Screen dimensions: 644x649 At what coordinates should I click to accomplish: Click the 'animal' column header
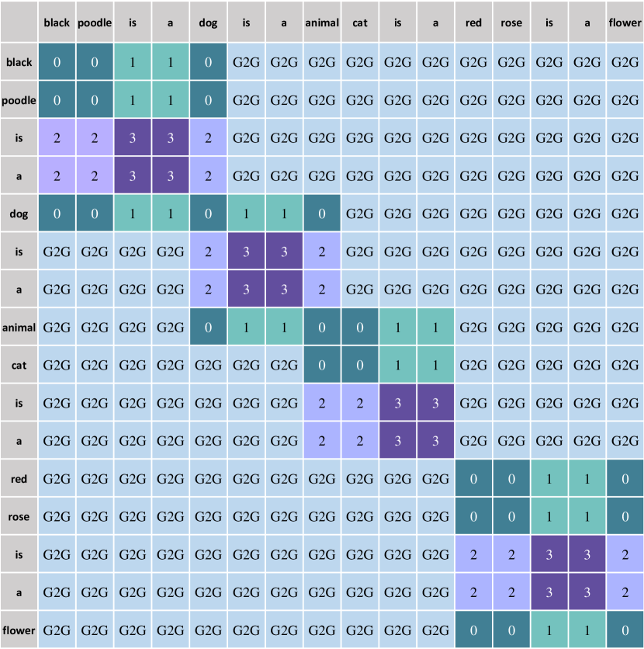(322, 23)
